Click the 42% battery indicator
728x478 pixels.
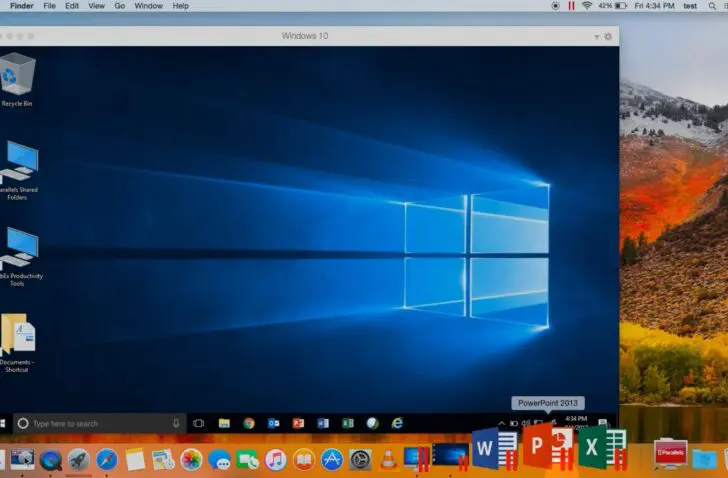point(612,6)
